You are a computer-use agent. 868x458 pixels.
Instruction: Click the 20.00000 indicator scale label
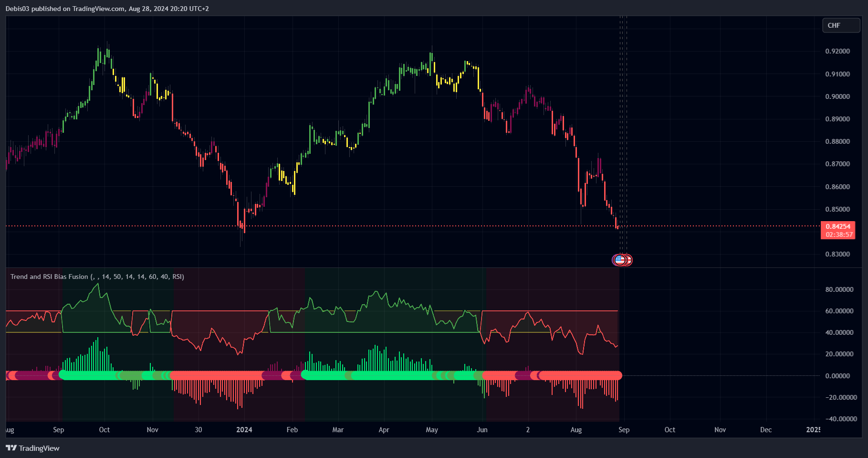tap(839, 354)
